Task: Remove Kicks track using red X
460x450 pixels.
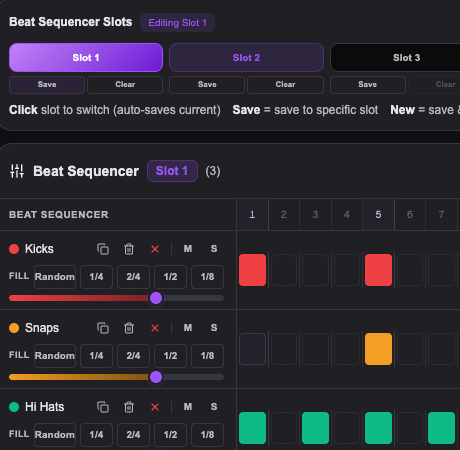Action: point(155,249)
